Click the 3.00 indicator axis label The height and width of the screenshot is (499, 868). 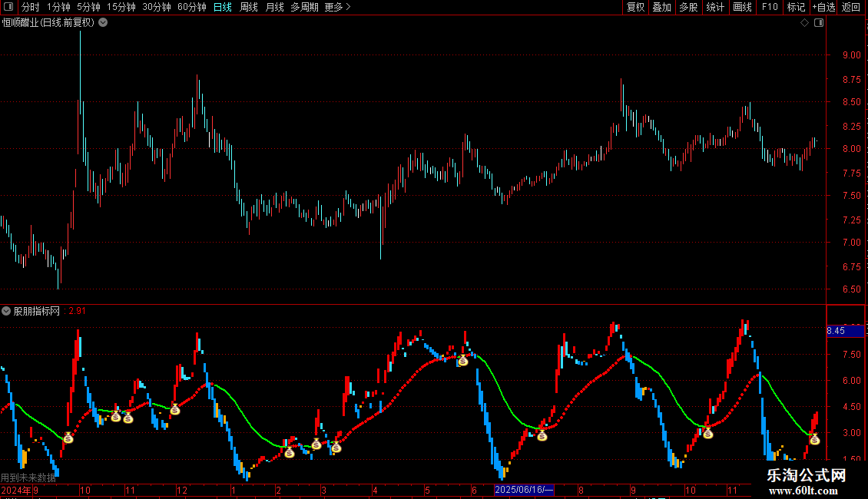coord(851,433)
